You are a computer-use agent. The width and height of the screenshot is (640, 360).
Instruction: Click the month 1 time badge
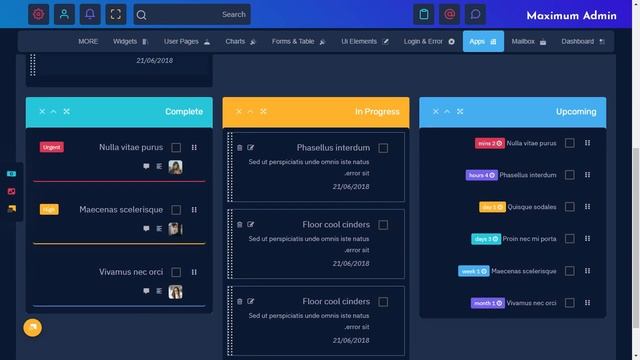[488, 303]
